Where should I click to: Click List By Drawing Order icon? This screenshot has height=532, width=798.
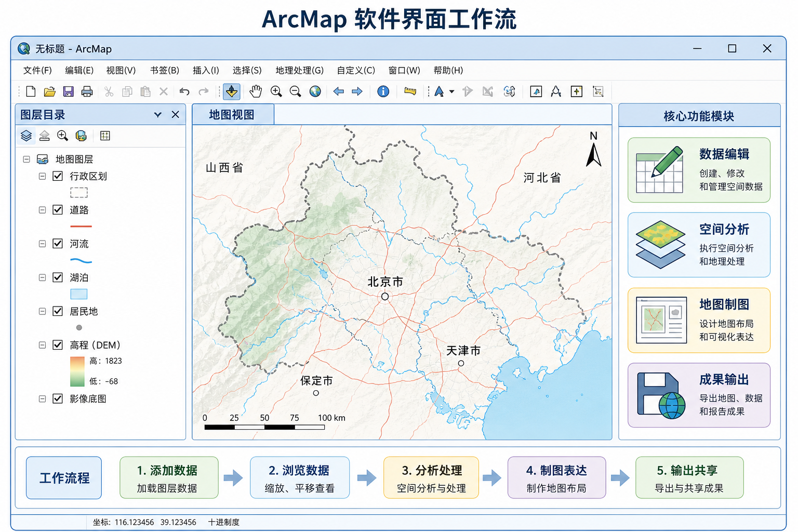tap(26, 136)
